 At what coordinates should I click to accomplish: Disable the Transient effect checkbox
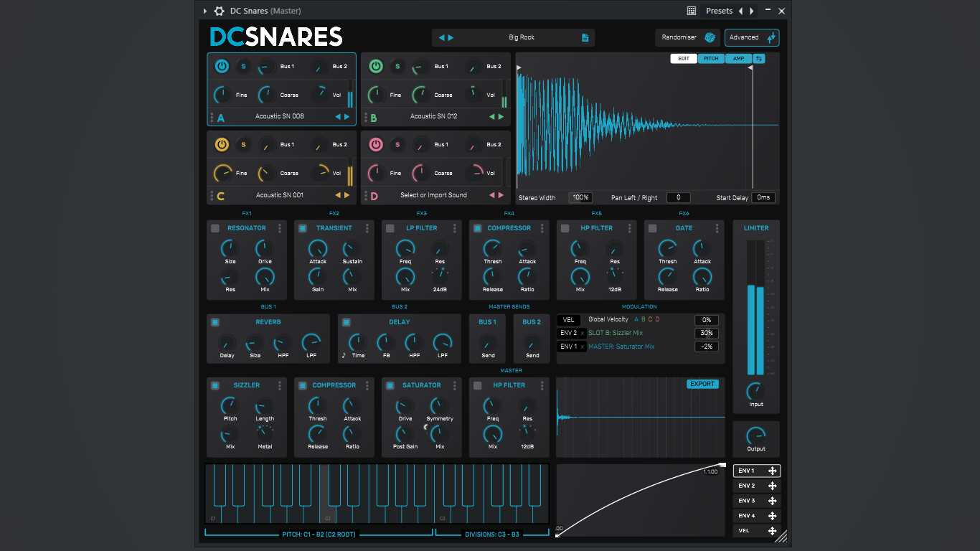pyautogui.click(x=303, y=228)
